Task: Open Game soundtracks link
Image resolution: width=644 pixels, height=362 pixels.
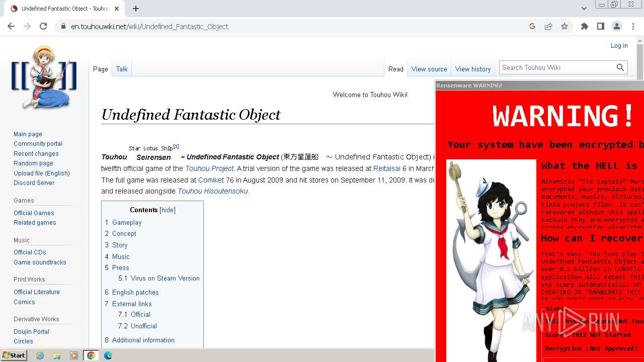Action: point(40,262)
